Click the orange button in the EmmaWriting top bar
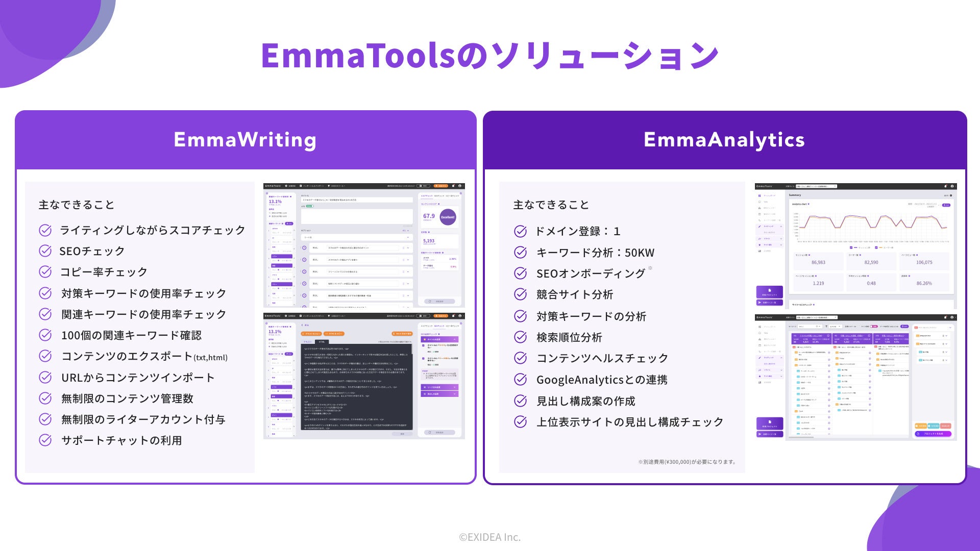 coord(442,186)
